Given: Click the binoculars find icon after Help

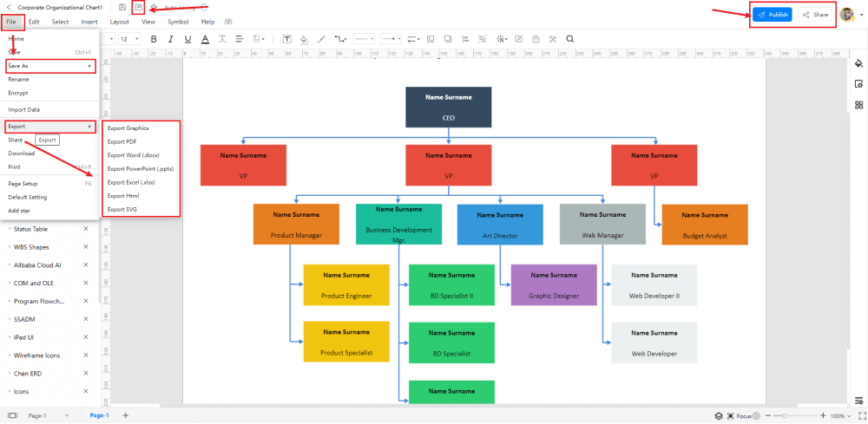Looking at the screenshot, I should pyautogui.click(x=228, y=22).
